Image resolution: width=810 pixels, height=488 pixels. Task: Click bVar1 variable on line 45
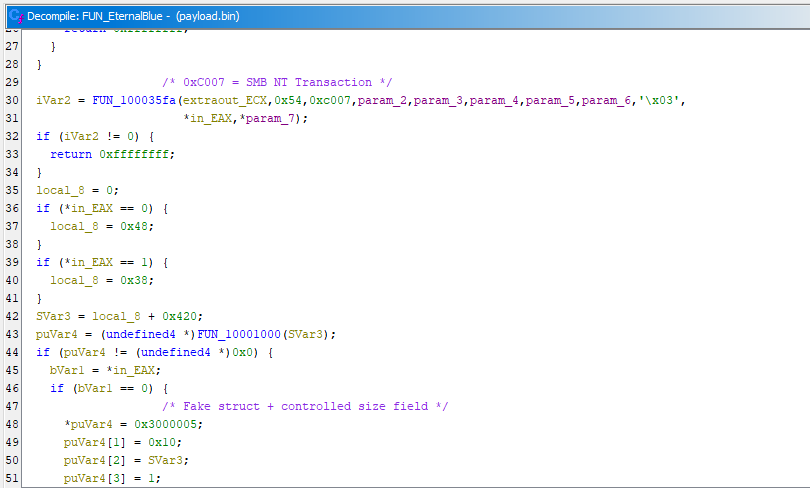[68, 370]
